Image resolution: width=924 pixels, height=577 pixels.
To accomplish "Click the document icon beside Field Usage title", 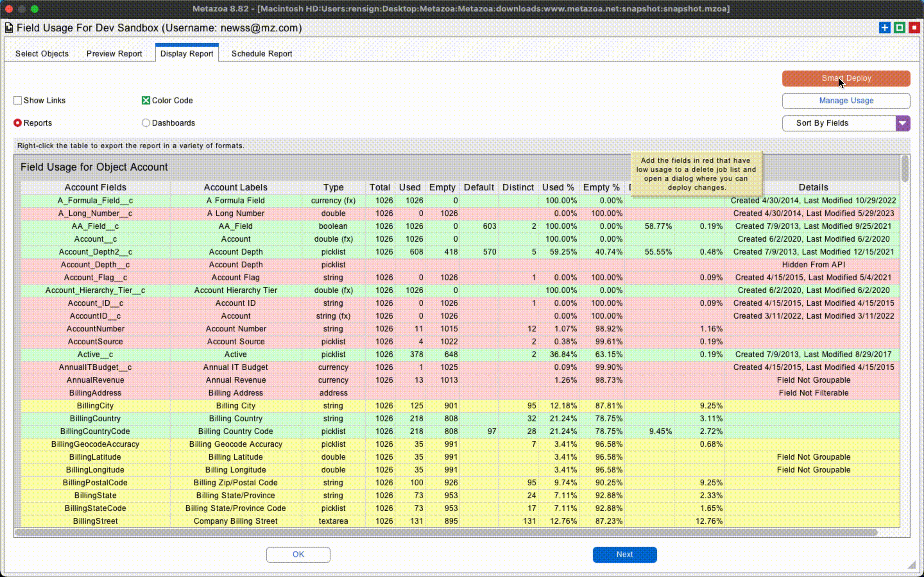I will (9, 28).
